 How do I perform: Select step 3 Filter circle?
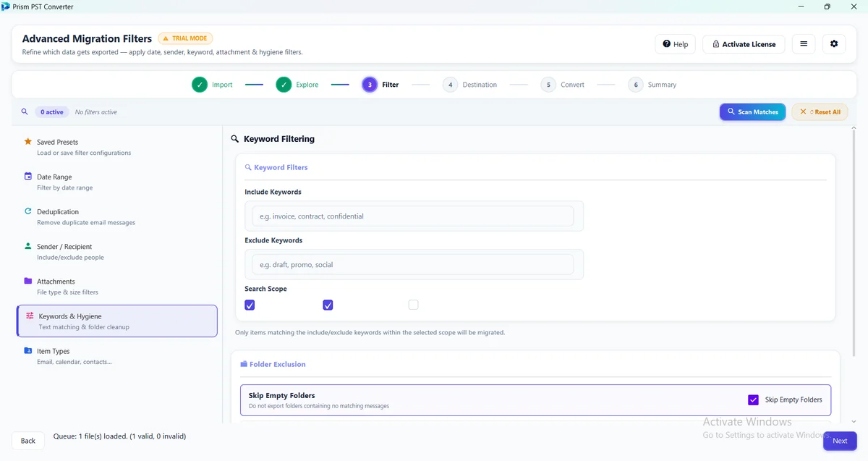[370, 85]
